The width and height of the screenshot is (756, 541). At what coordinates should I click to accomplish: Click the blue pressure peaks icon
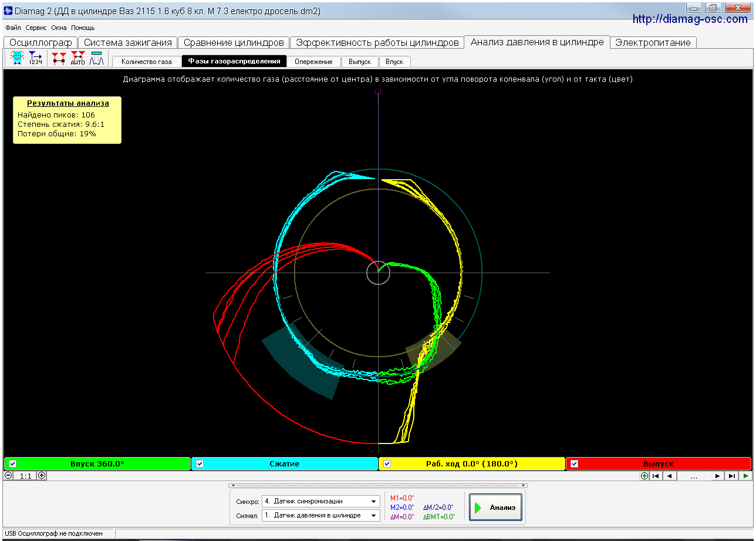coord(96,58)
